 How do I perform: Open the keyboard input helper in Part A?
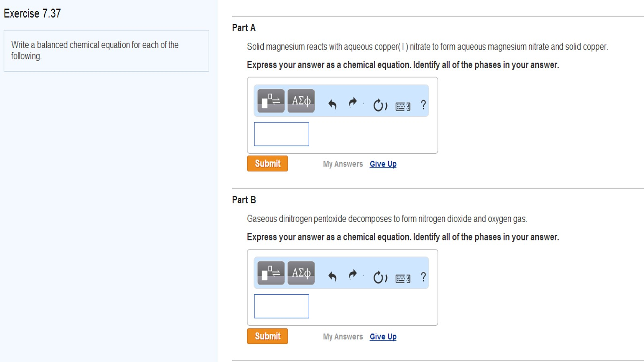point(402,106)
